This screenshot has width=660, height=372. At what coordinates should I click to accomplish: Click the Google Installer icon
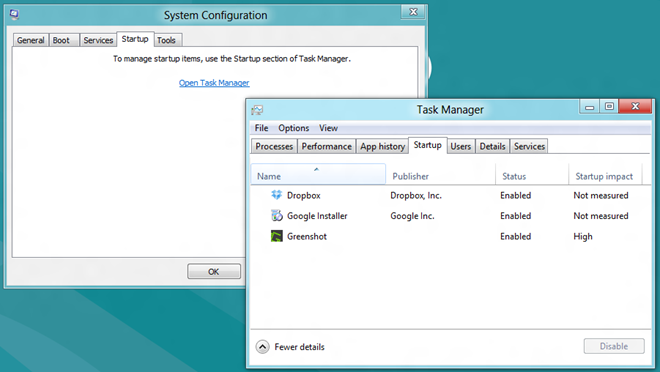[276, 215]
